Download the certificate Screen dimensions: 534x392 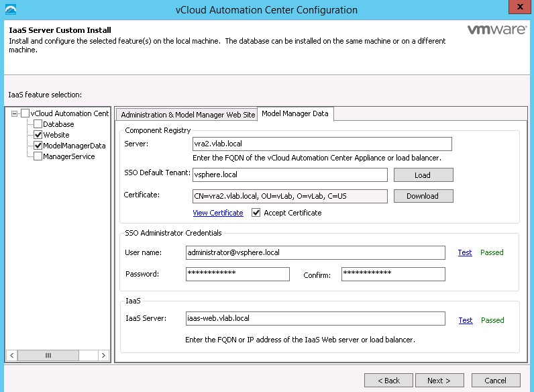(x=423, y=196)
